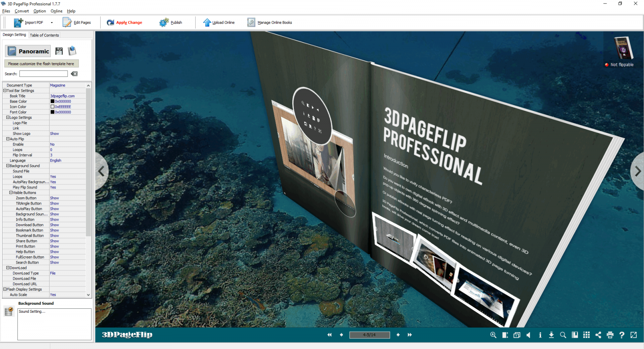This screenshot has height=349, width=644.
Task: Go to the previous page in the bottom bar
Action: [x=341, y=335]
